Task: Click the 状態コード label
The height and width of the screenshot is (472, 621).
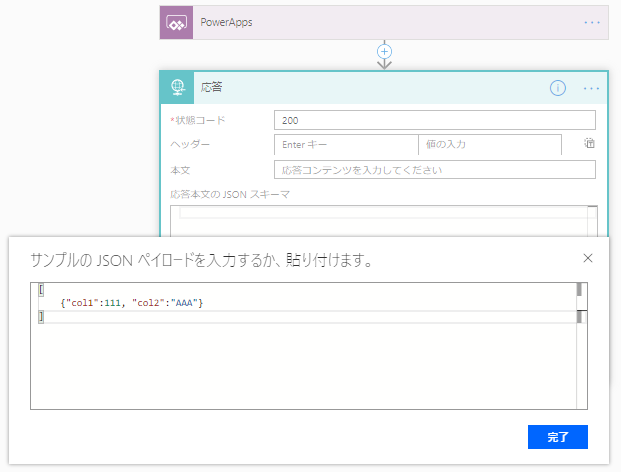Action: (x=200, y=120)
